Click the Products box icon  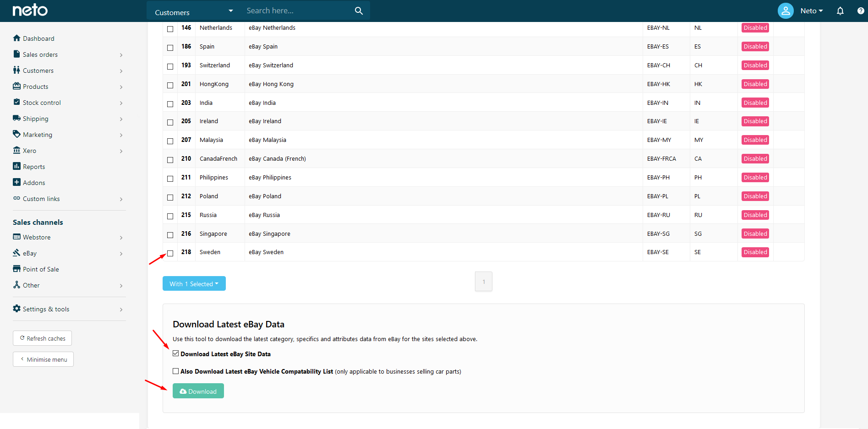tap(16, 86)
